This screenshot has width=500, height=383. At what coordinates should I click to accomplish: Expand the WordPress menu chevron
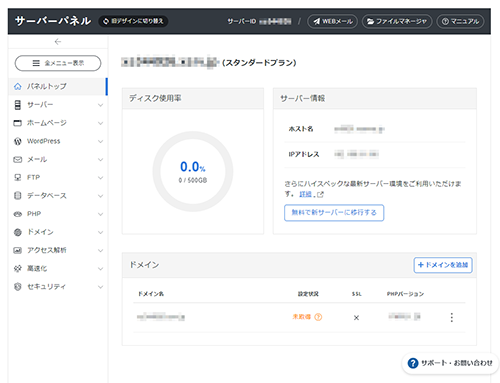pos(100,141)
